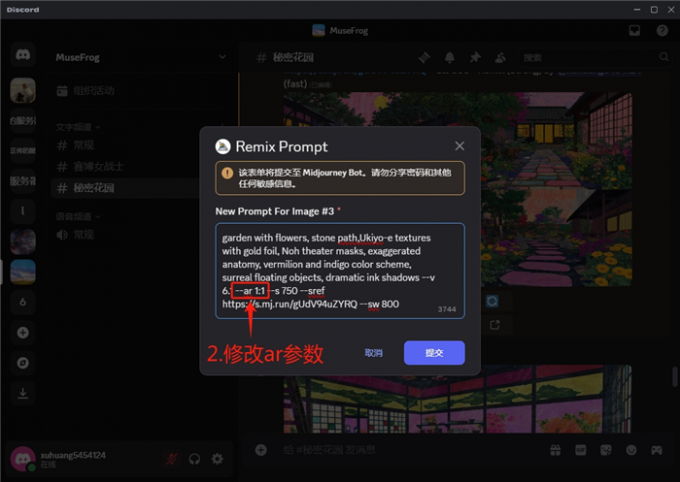Image resolution: width=680 pixels, height=482 pixels.
Task: Open user settings gear icon
Action: 217,459
